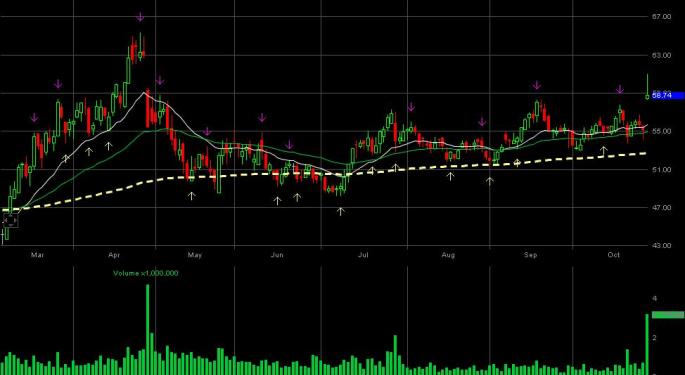Click the 47.00 price axis label
Screen dimensions: 685x375
(x=661, y=208)
